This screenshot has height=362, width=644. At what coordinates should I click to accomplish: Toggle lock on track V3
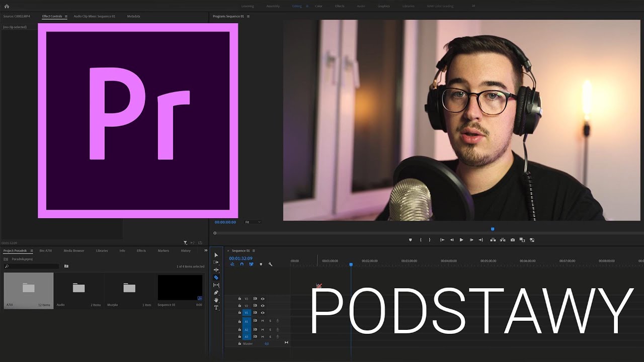(x=239, y=299)
